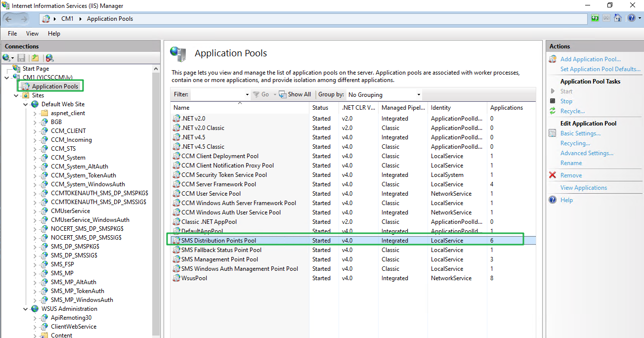This screenshot has height=338, width=644.
Task: Click the save icon in Connections toolbar
Action: pyautogui.click(x=21, y=58)
